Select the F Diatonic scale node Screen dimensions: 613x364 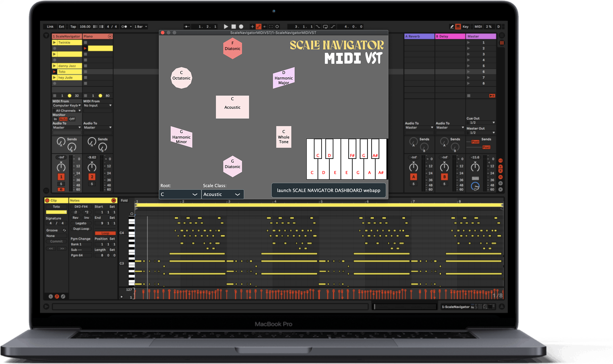tap(232, 48)
